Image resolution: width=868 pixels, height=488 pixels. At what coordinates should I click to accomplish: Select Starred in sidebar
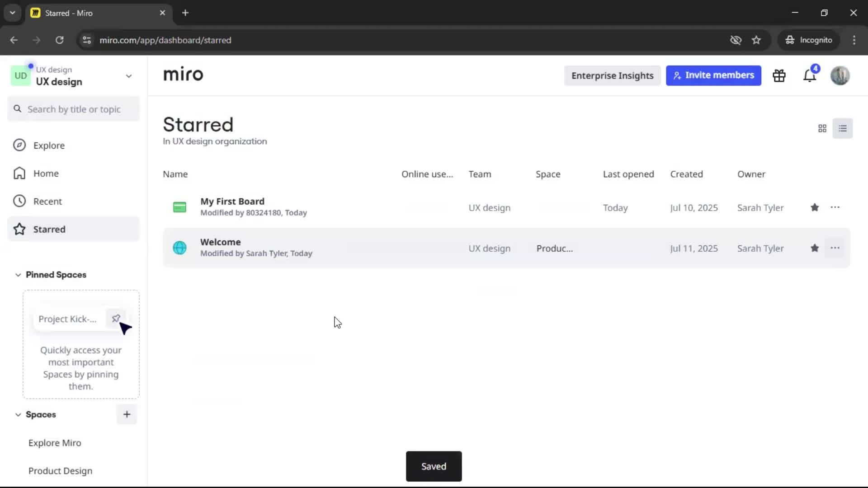(74, 229)
